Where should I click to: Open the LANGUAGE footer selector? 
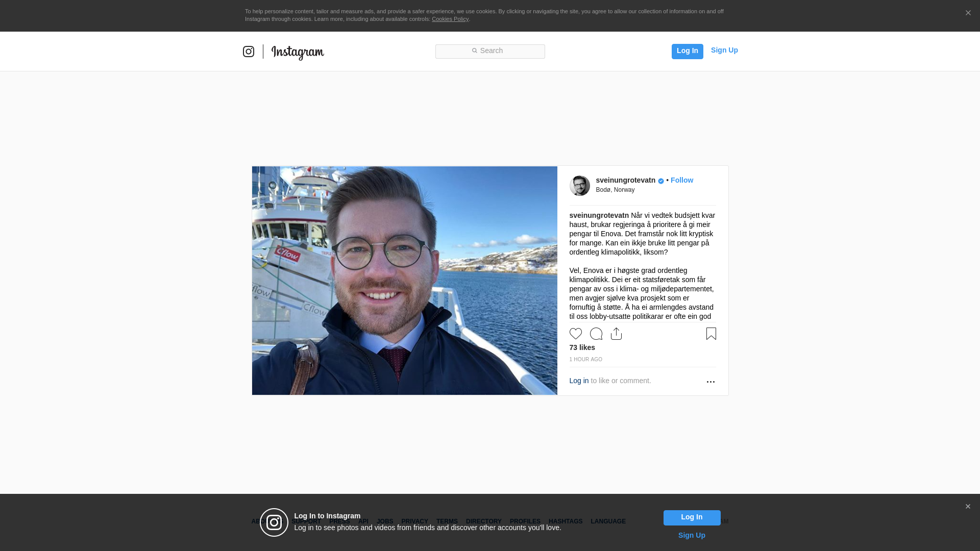[608, 521]
